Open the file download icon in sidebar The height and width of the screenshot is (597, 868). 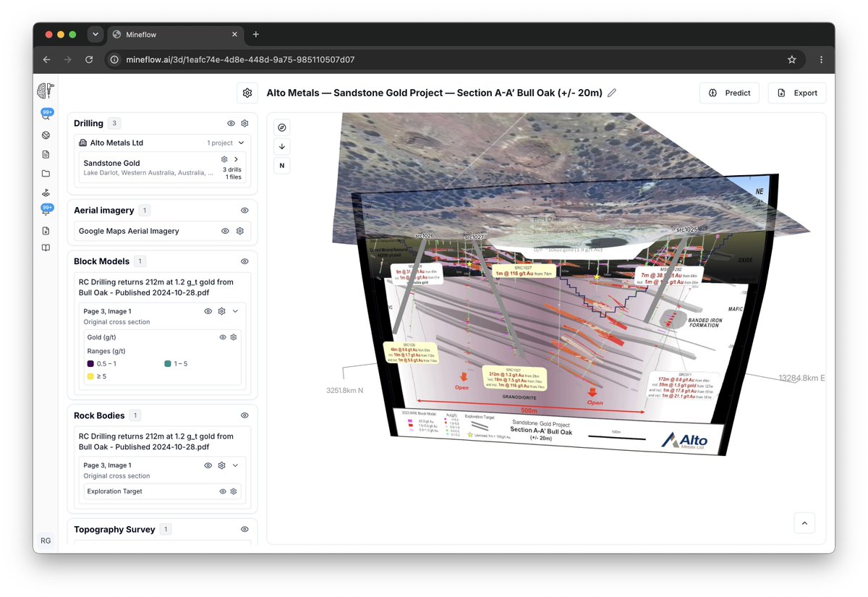tap(46, 231)
